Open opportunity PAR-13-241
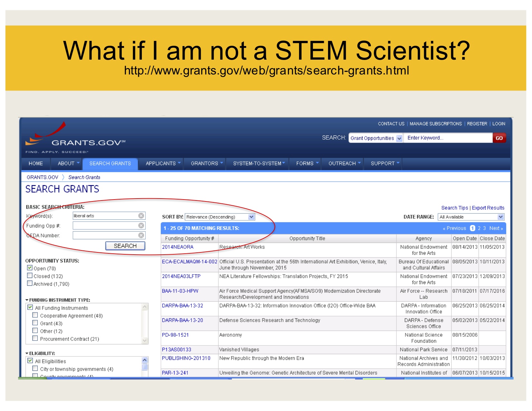The height and width of the screenshot is (411, 532). coord(175,373)
